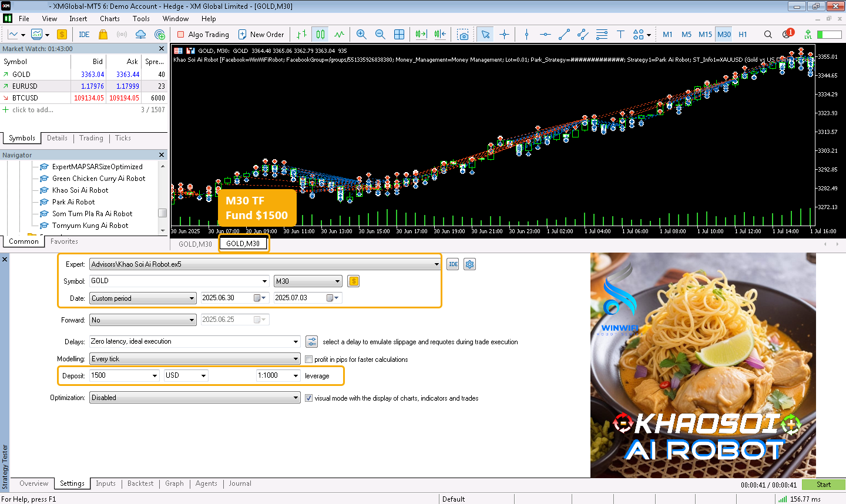The height and width of the screenshot is (504, 846).
Task: Select the text label tool
Action: pyautogui.click(x=620, y=35)
